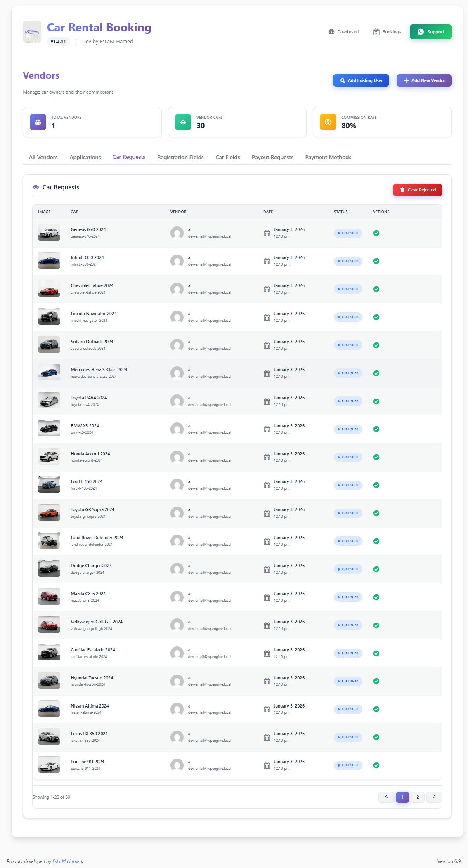Click the green check icon for Honda Accord 2024
The image size is (468, 868).
click(376, 457)
